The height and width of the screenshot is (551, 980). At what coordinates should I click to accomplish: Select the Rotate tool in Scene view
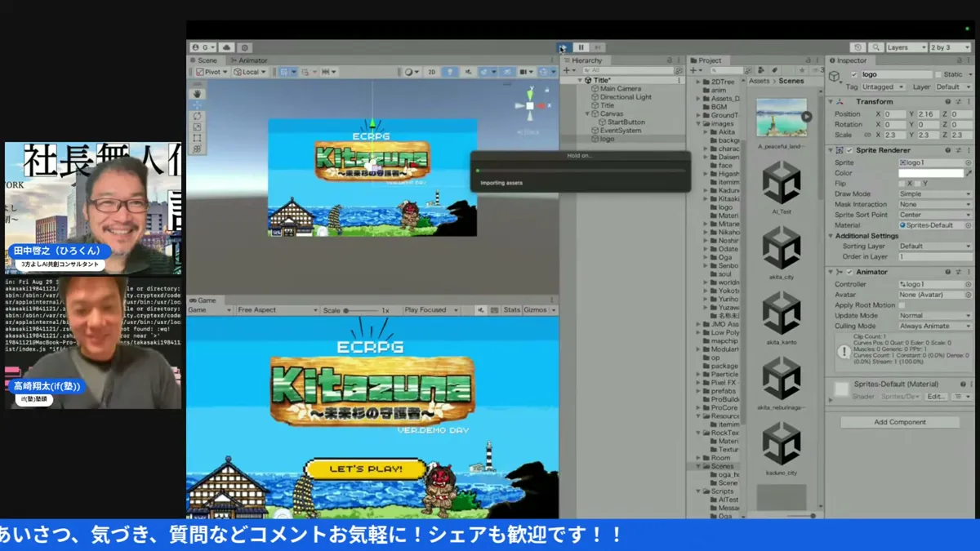pyautogui.click(x=198, y=117)
